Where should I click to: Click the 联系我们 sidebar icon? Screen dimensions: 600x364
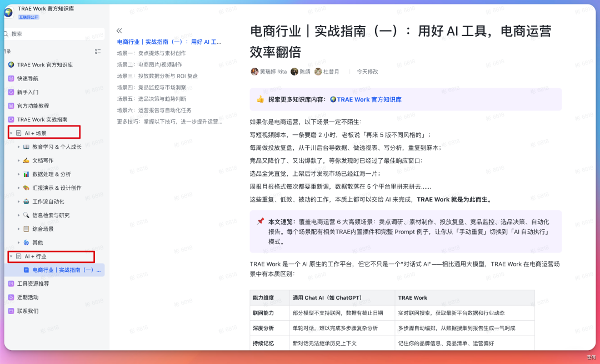click(x=11, y=311)
